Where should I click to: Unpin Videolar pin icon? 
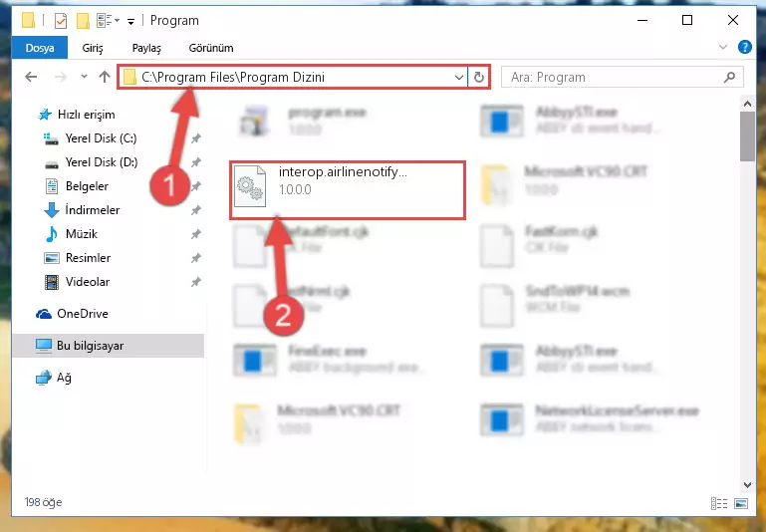click(196, 282)
